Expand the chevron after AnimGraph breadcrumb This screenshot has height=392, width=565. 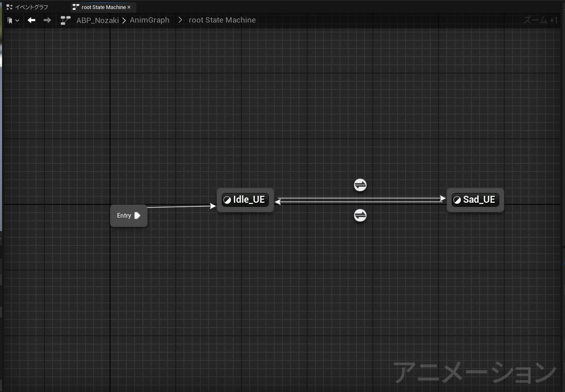point(180,20)
